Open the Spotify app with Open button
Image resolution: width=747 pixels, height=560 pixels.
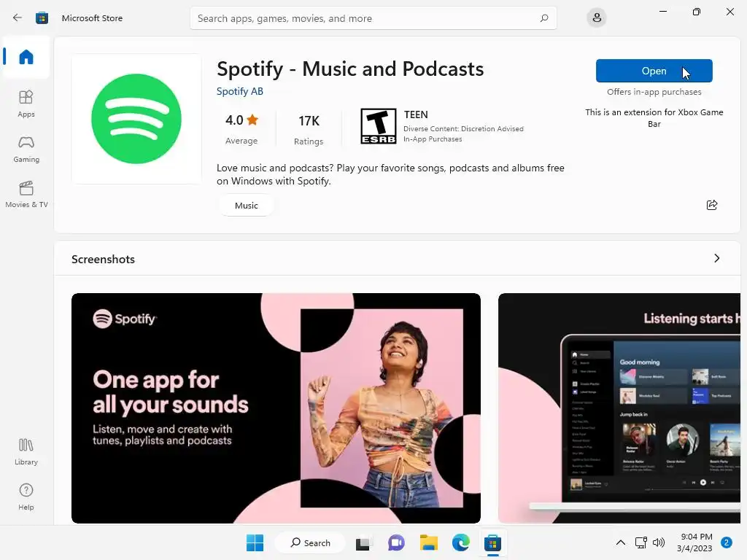(x=654, y=71)
